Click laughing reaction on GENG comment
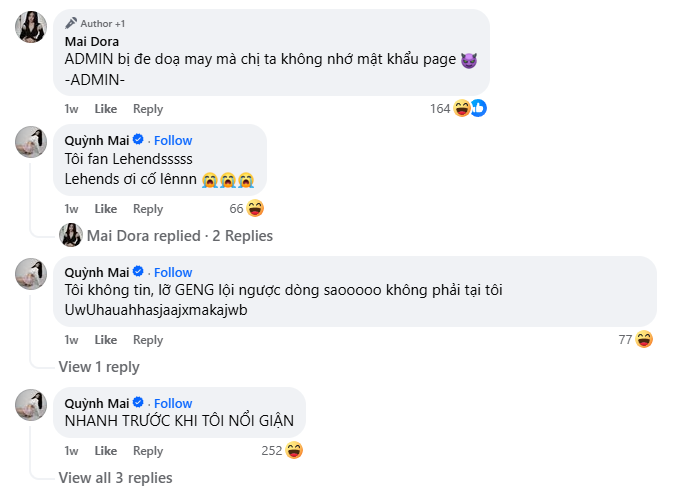 click(x=644, y=340)
